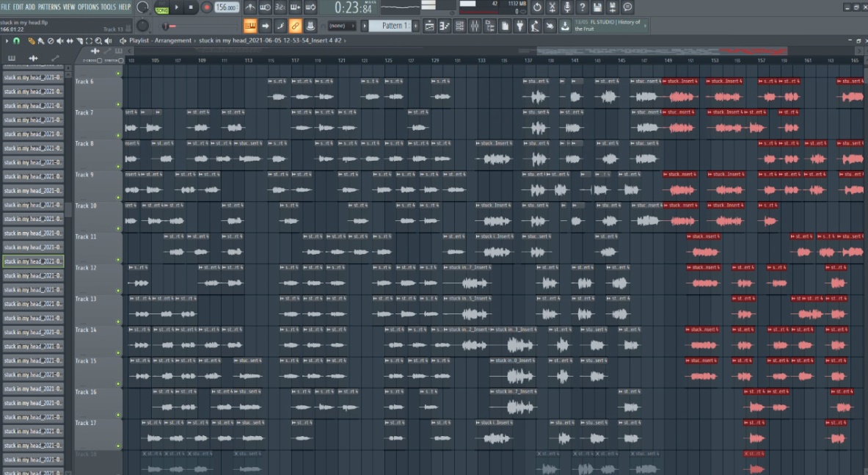The height and width of the screenshot is (475, 868).
Task: Click the Metronome icon
Action: 250,7
